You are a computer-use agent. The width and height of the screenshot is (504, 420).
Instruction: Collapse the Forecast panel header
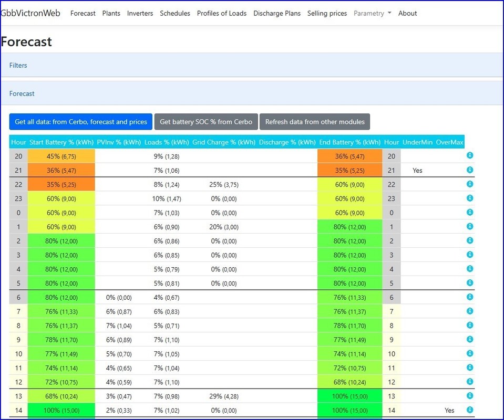(22, 93)
